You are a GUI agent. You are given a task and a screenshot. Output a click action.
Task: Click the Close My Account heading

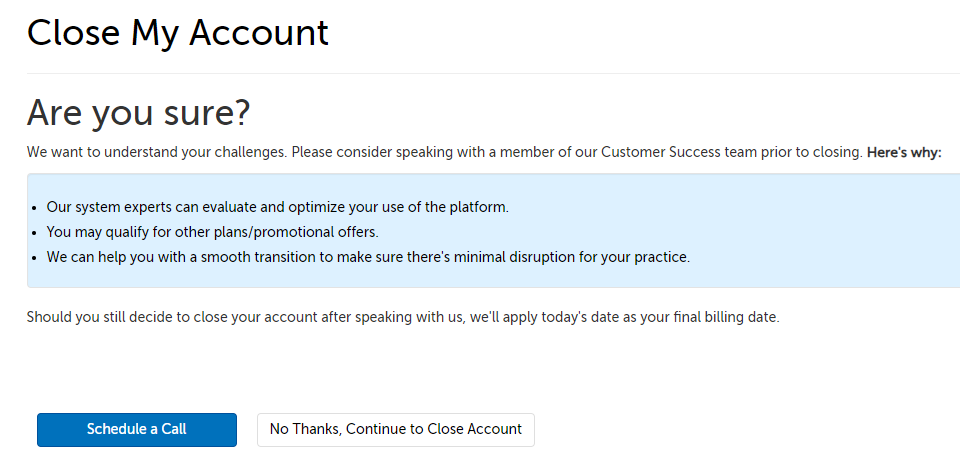click(x=177, y=32)
